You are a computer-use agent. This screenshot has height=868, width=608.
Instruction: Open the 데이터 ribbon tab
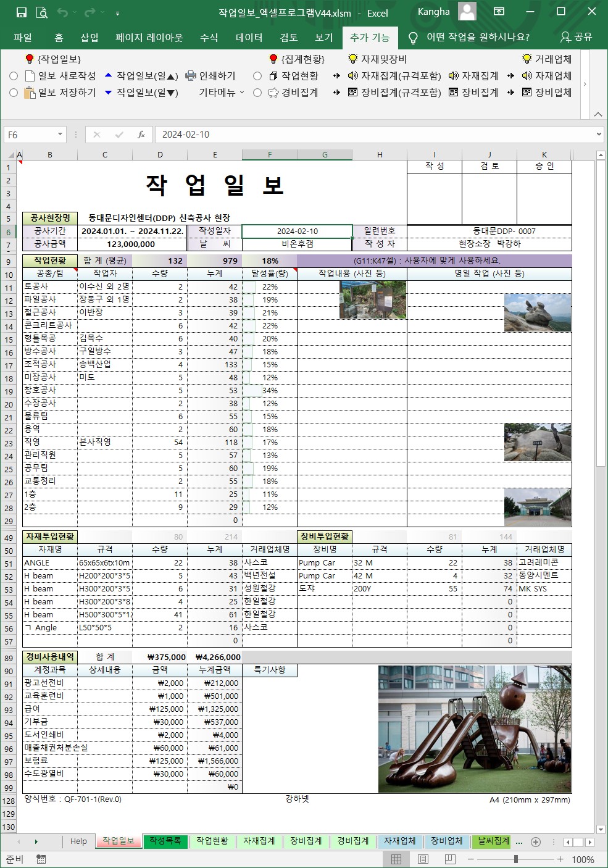click(x=249, y=38)
